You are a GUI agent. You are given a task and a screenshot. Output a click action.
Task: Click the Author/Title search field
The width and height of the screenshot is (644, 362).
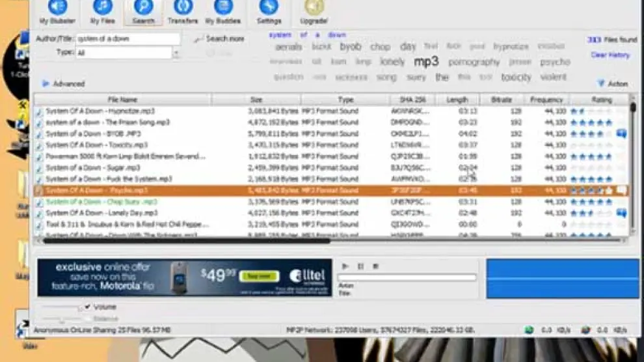[x=127, y=39]
